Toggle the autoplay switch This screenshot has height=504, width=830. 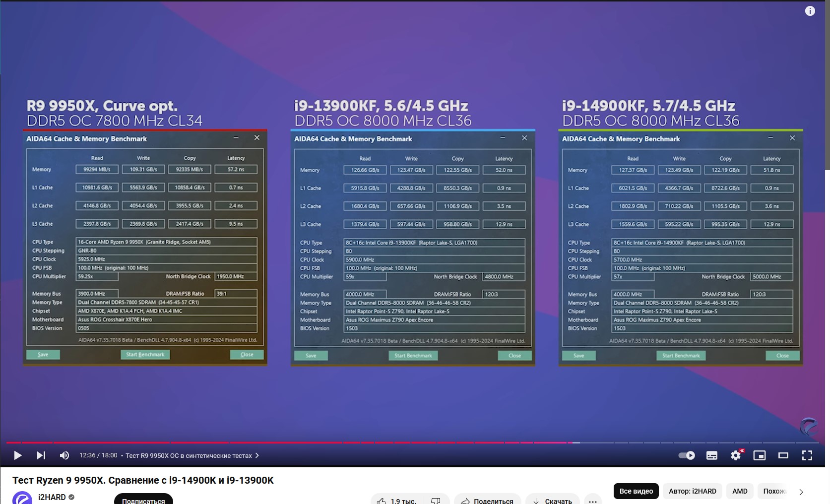(x=687, y=455)
